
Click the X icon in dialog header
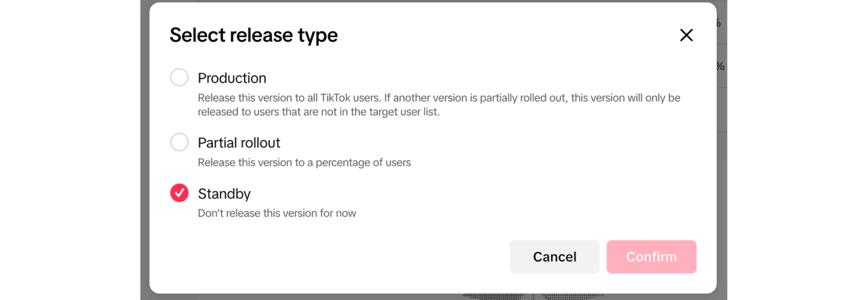[x=686, y=35]
